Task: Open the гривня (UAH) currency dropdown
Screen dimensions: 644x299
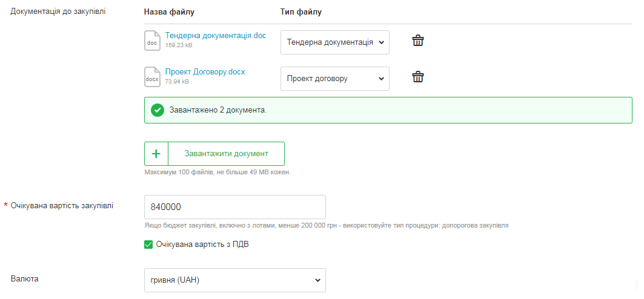Action: 235,280
